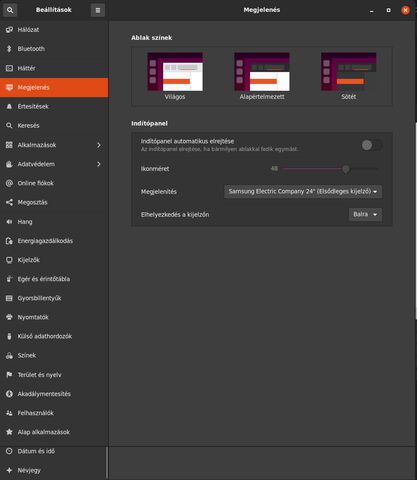Close the settings window

[405, 10]
